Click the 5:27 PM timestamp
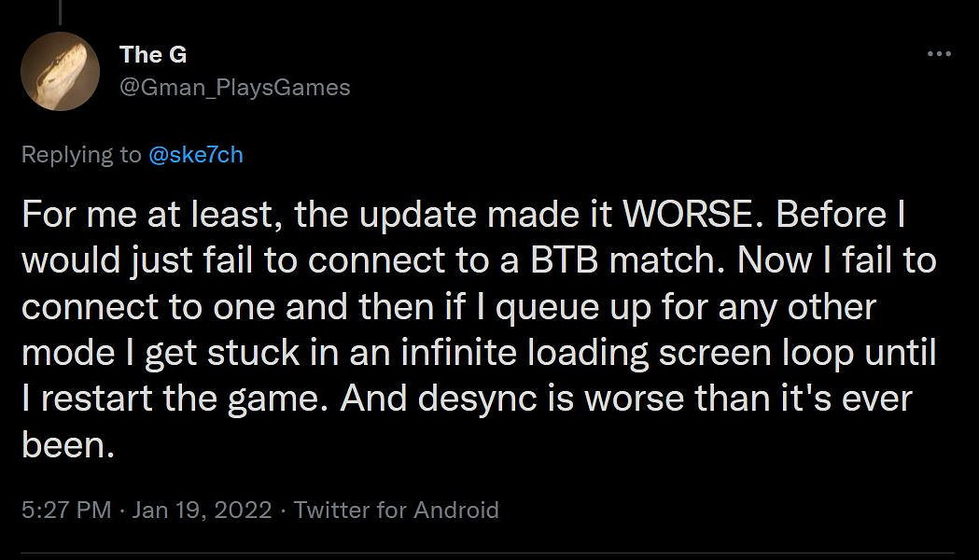The image size is (979, 560). (x=65, y=511)
